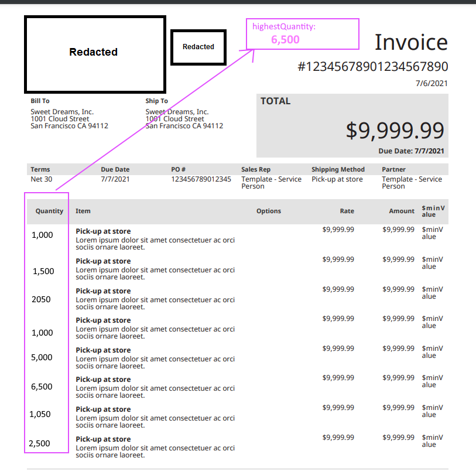Viewport: 476px width, 475px height.
Task: Click the Amount column header
Action: 402,211
